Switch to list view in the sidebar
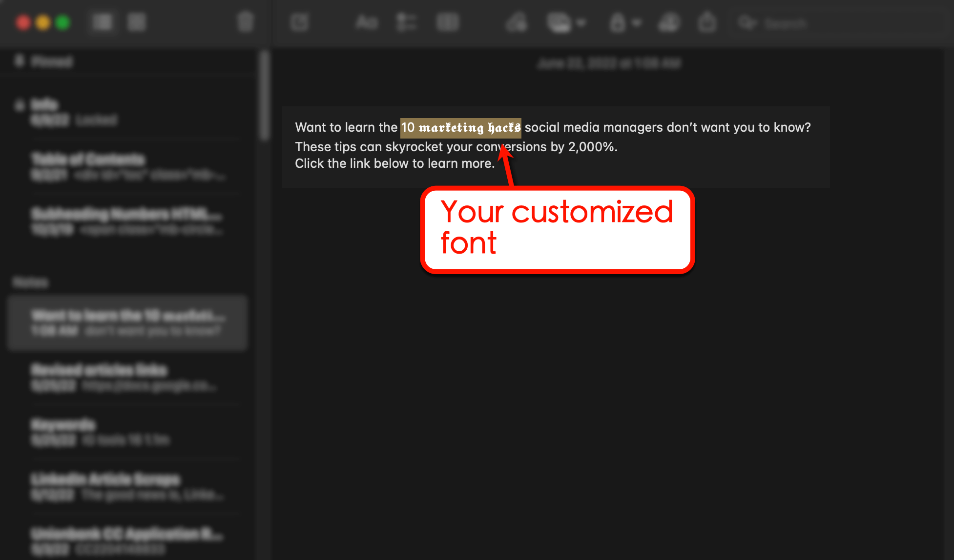This screenshot has height=560, width=954. click(103, 22)
